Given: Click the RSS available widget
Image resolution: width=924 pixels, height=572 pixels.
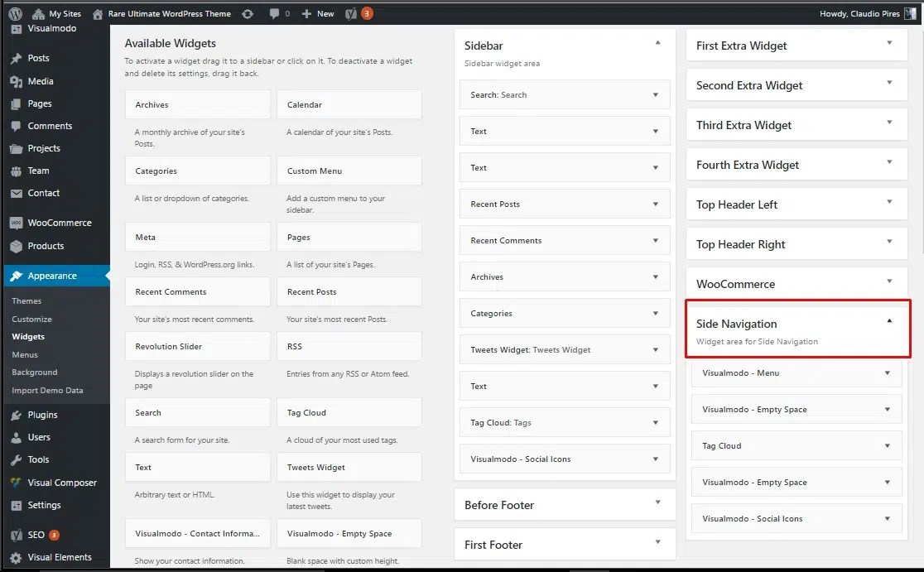Looking at the screenshot, I should tap(349, 346).
